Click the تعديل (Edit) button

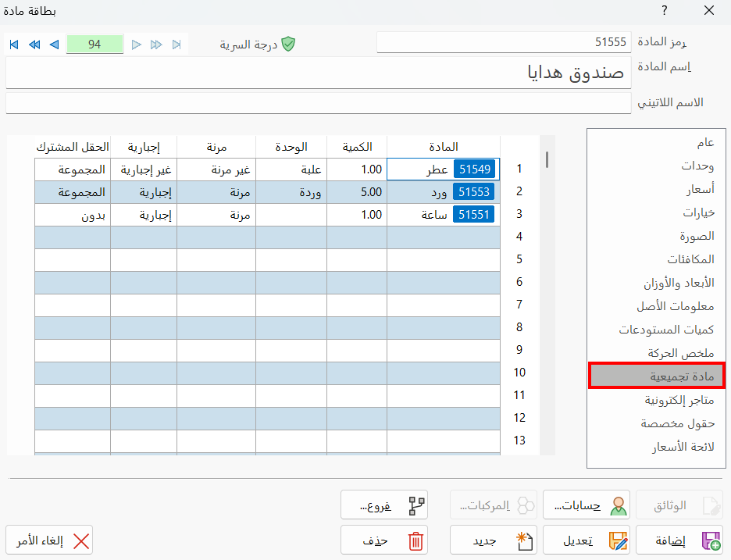(587, 540)
